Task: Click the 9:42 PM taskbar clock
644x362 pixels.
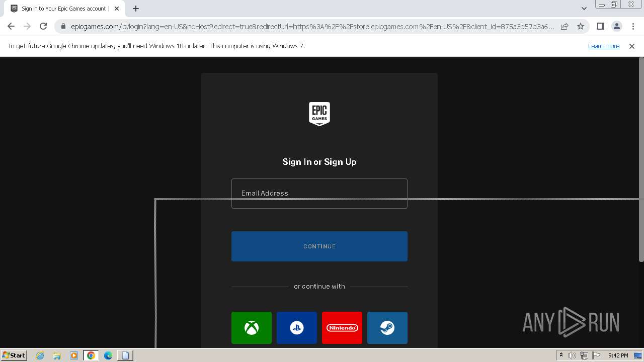Action: point(618,355)
